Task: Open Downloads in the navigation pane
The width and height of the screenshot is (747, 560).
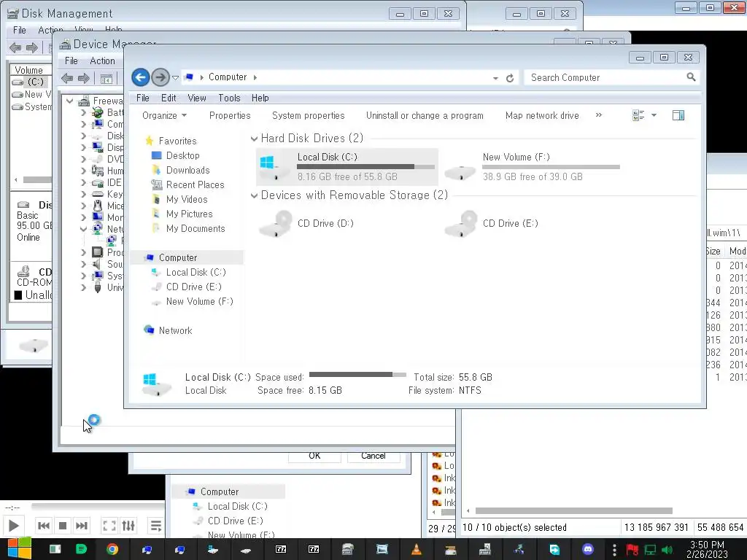Action: [x=187, y=171]
